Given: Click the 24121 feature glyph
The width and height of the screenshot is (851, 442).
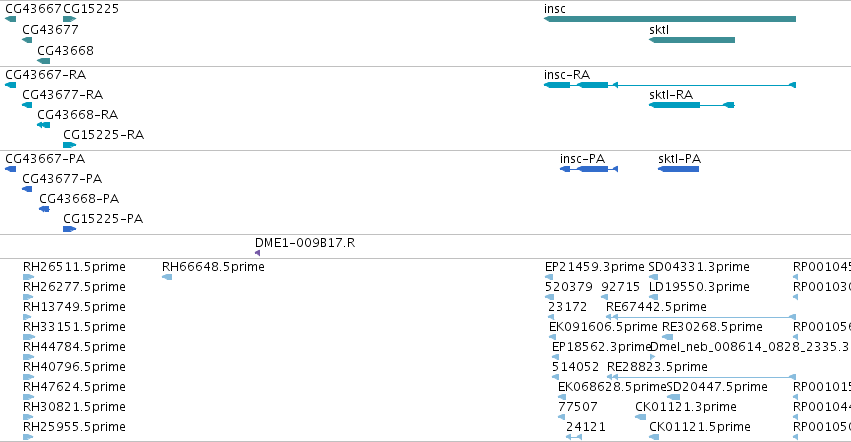Looking at the screenshot, I should tap(574, 437).
